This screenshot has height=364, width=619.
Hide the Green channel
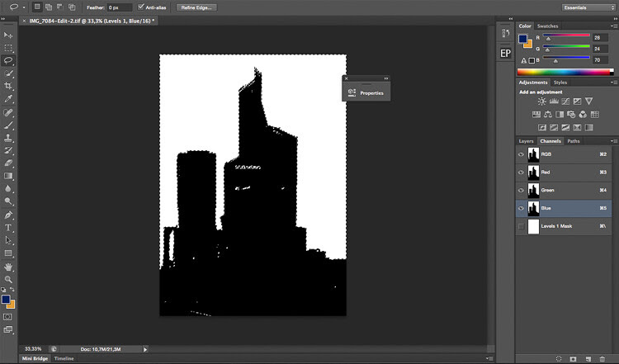521,191
